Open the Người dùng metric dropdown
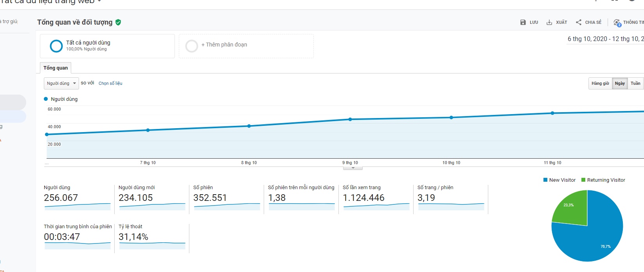Image resolution: width=644 pixels, height=272 pixels. coord(61,83)
